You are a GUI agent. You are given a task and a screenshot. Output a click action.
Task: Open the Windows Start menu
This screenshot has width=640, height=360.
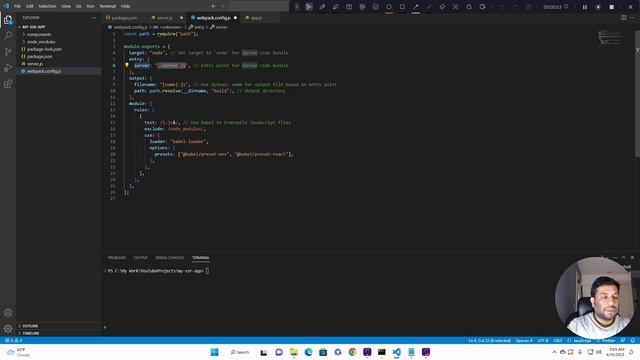(x=214, y=352)
